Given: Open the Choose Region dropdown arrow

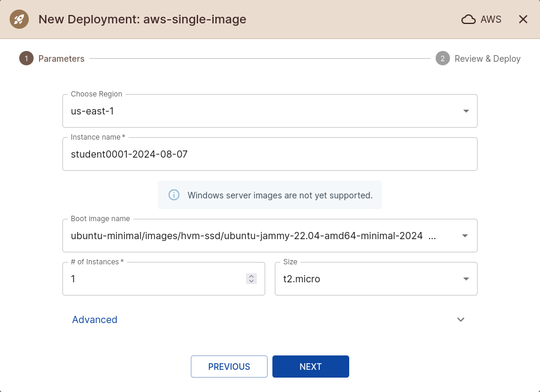Looking at the screenshot, I should (x=466, y=111).
